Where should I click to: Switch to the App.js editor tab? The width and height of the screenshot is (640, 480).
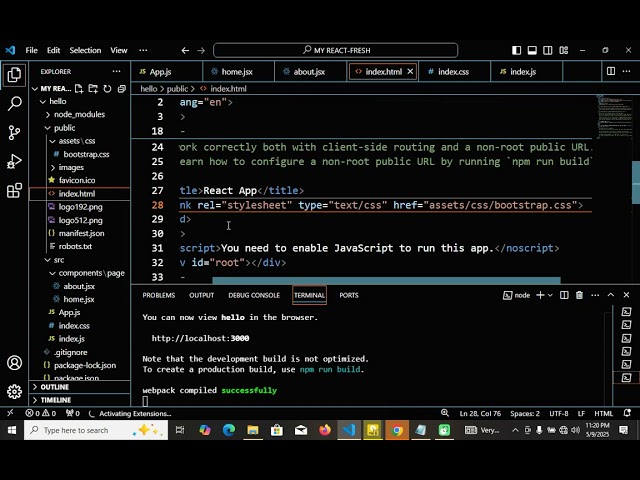[x=167, y=72]
